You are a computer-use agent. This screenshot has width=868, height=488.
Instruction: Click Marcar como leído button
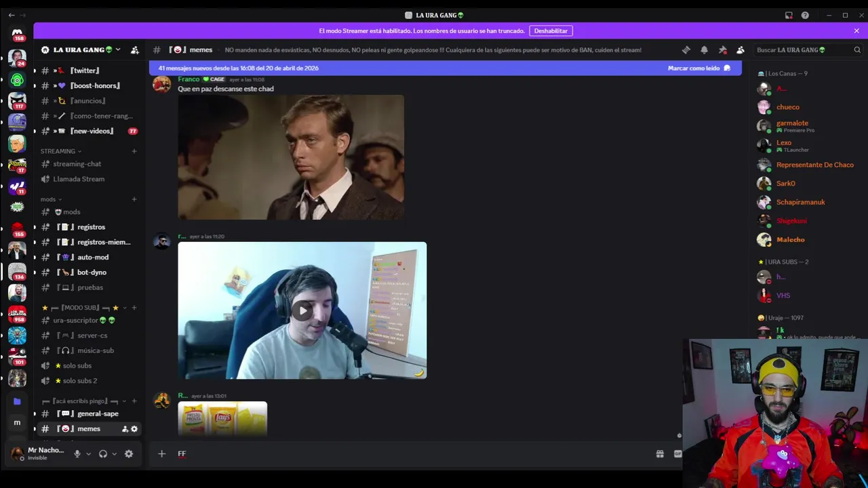click(x=698, y=68)
